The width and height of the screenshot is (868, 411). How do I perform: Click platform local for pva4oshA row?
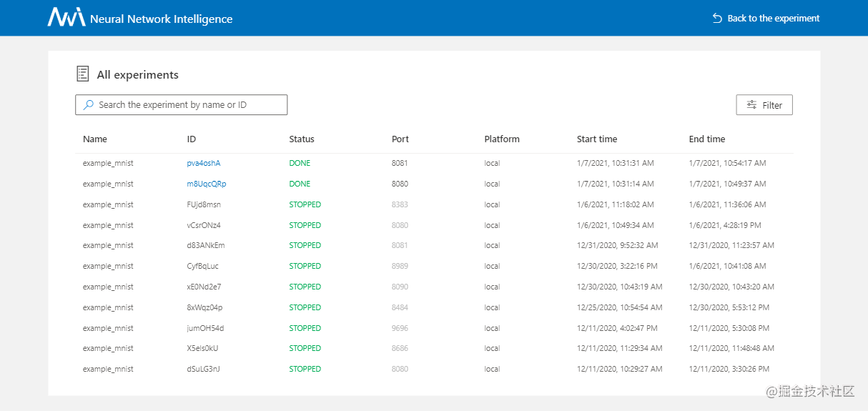pyautogui.click(x=492, y=163)
